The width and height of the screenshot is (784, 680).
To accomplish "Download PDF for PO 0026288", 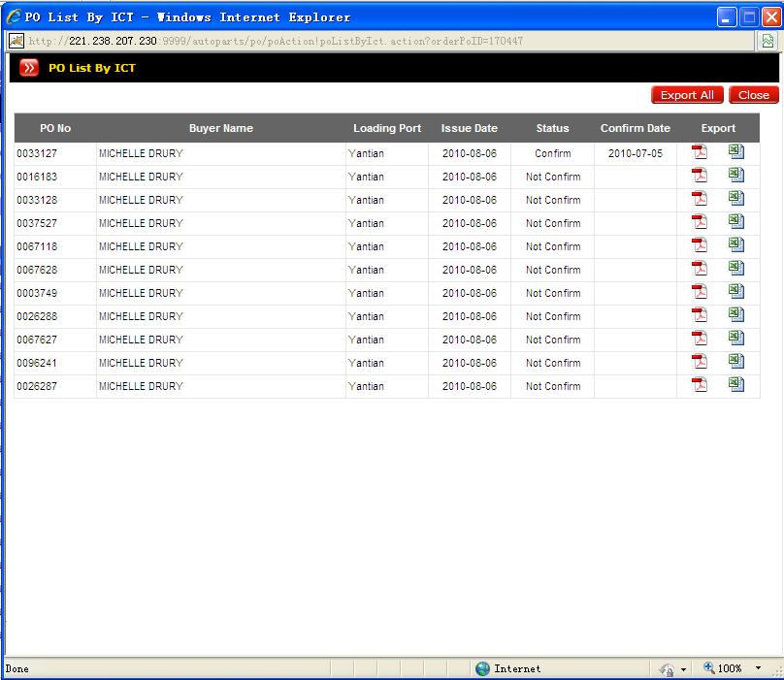I will [699, 315].
